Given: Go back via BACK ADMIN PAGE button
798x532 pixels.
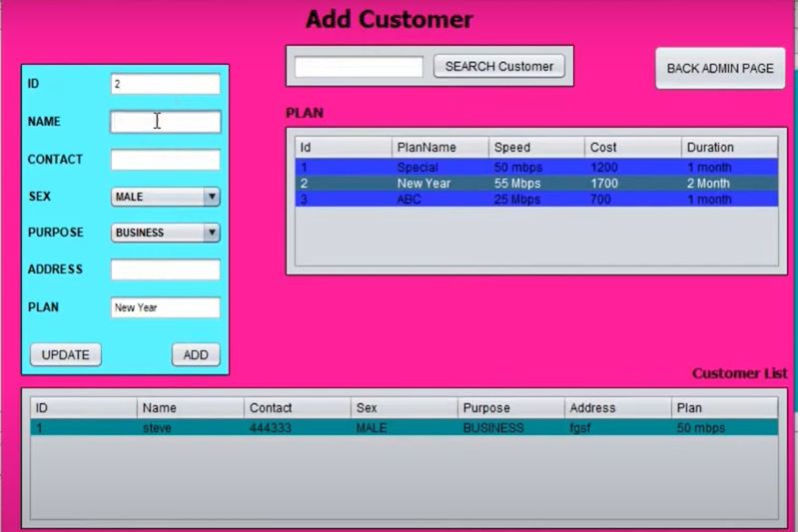Looking at the screenshot, I should click(720, 68).
